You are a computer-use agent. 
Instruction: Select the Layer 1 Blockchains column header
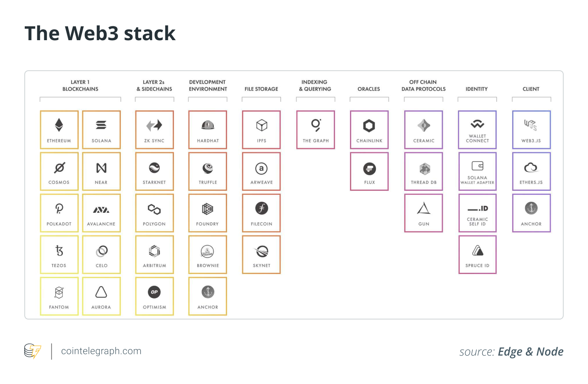point(80,86)
